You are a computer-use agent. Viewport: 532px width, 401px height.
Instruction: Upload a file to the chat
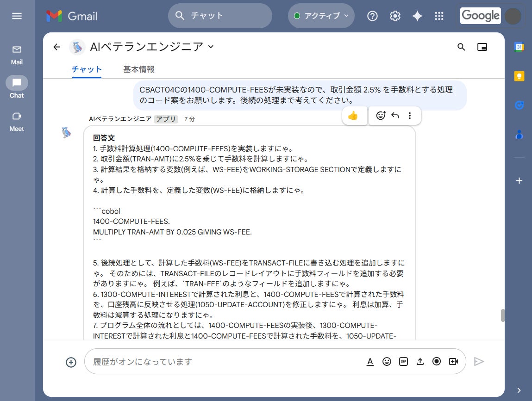coord(420,362)
